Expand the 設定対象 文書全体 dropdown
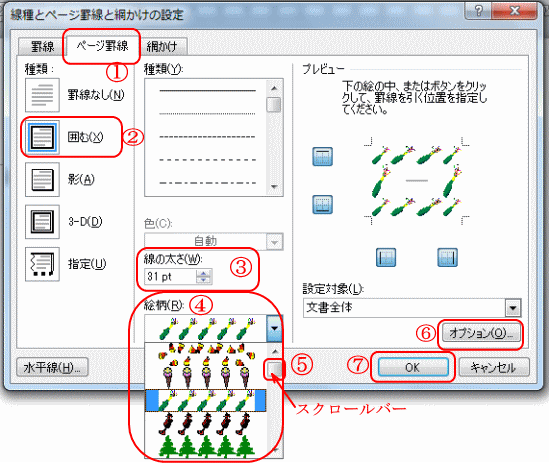The image size is (549, 463). click(513, 308)
